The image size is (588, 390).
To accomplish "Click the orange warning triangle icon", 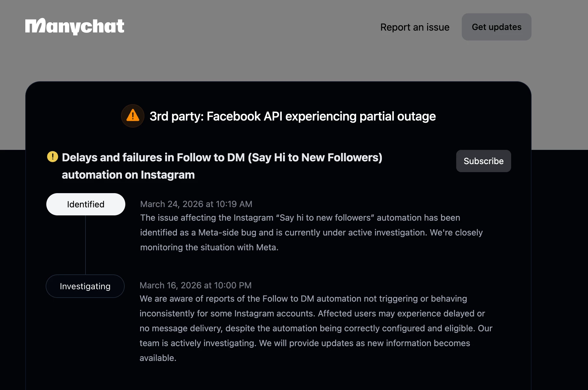I will (133, 116).
